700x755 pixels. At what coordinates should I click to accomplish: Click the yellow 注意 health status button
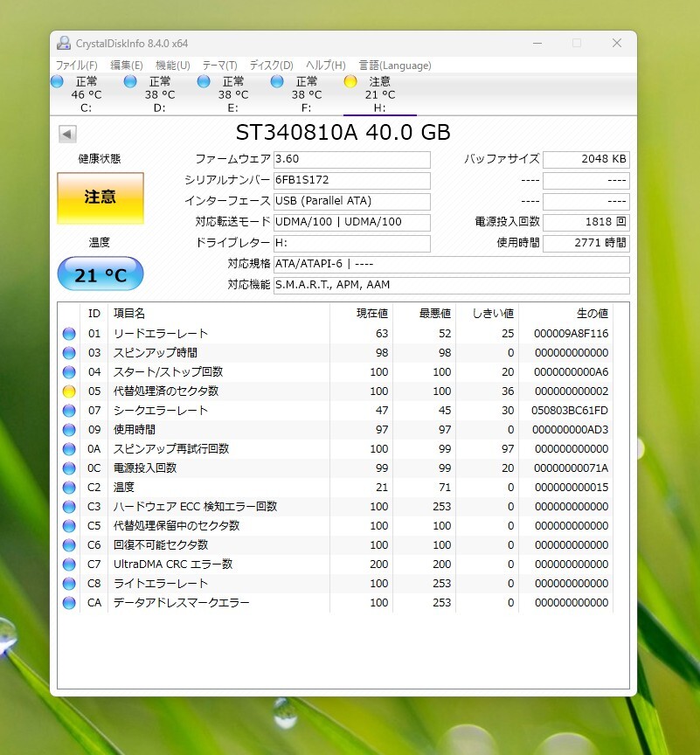100,197
